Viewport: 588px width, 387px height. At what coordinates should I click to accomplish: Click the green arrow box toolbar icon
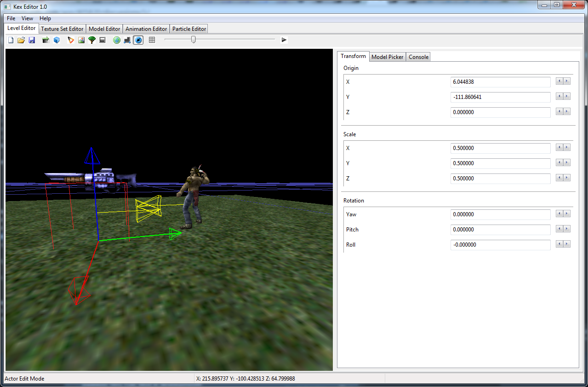46,40
